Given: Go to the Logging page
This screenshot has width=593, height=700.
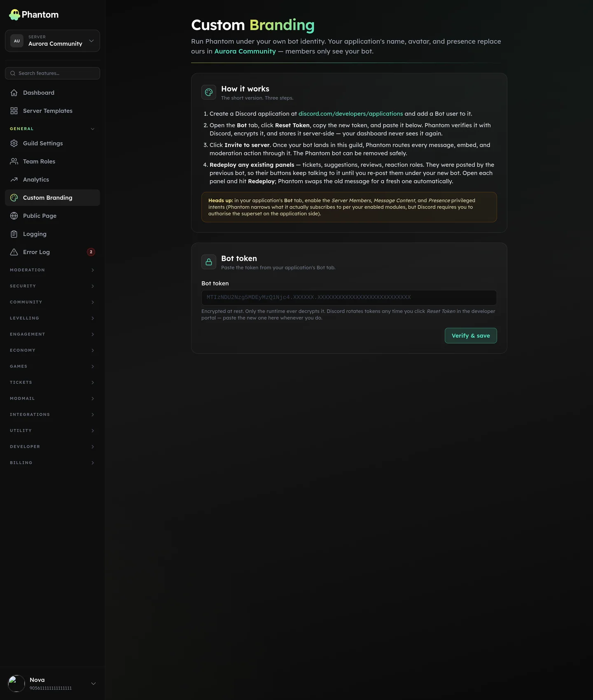Looking at the screenshot, I should click(x=52, y=234).
